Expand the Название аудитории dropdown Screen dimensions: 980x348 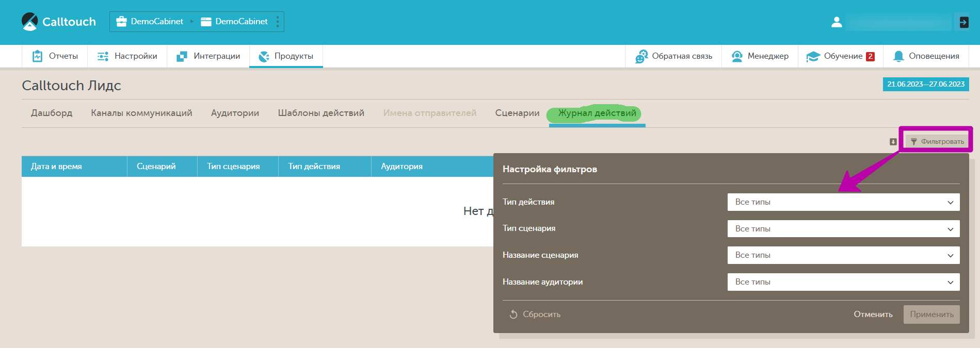click(x=843, y=282)
